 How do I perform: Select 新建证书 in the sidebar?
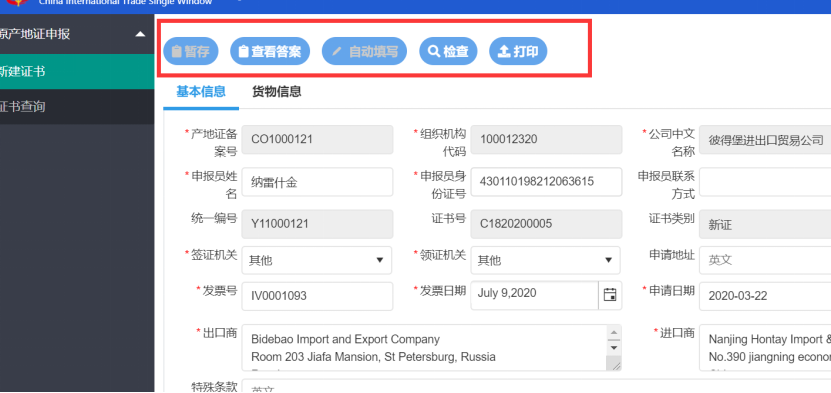(x=77, y=72)
